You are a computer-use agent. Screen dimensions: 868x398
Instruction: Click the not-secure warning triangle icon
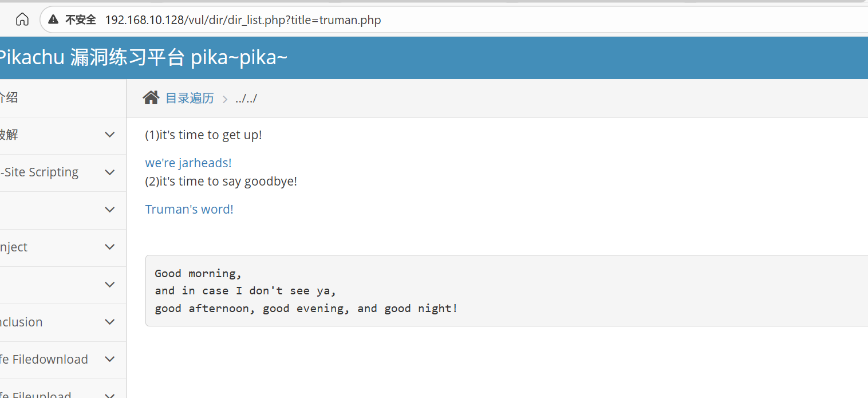[53, 20]
